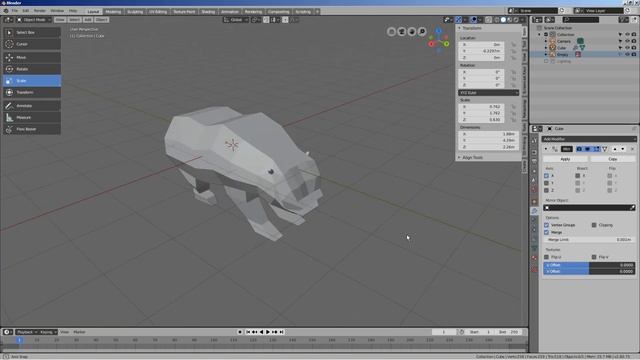Click the green Y axis on gizmo
640x360 pixels.
pos(447,44)
